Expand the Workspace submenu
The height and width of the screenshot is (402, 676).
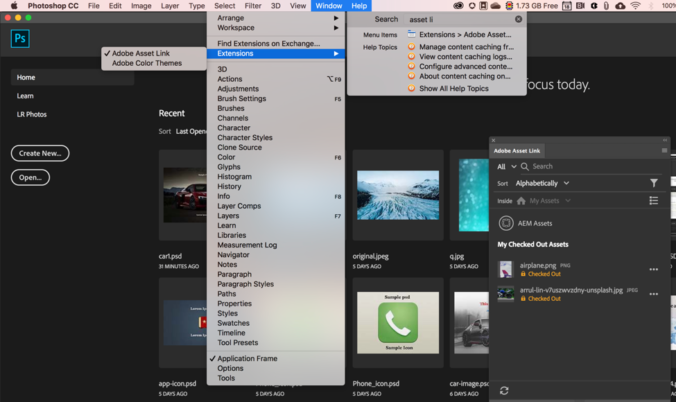(276, 28)
